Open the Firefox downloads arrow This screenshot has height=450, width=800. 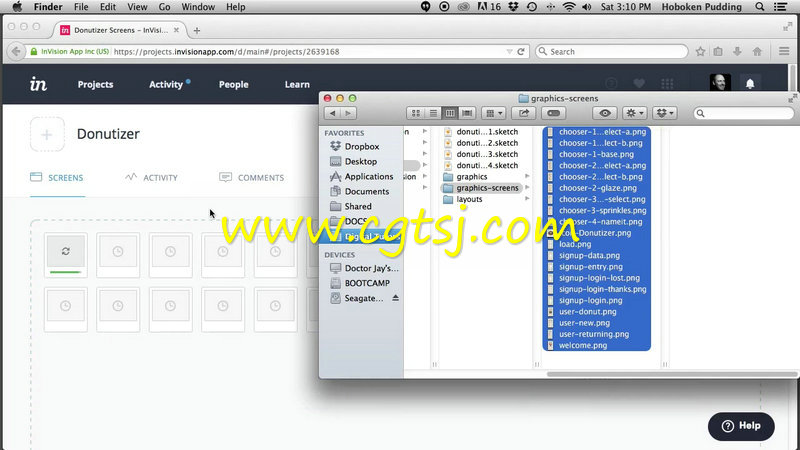click(737, 52)
